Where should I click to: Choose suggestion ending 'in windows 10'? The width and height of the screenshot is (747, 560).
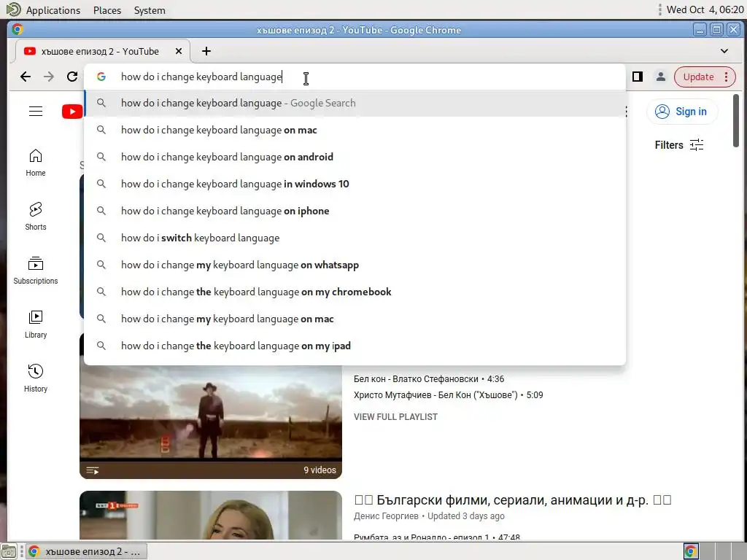(355, 184)
